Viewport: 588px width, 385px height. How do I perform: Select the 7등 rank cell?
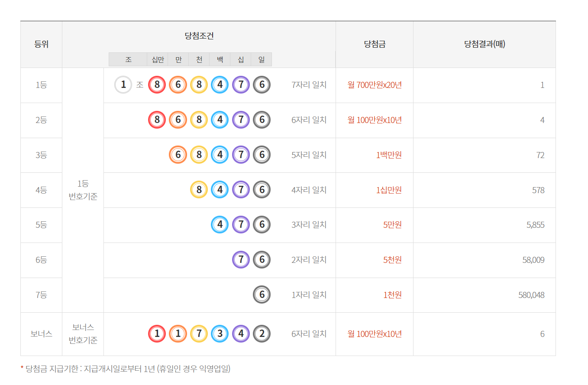[41, 295]
